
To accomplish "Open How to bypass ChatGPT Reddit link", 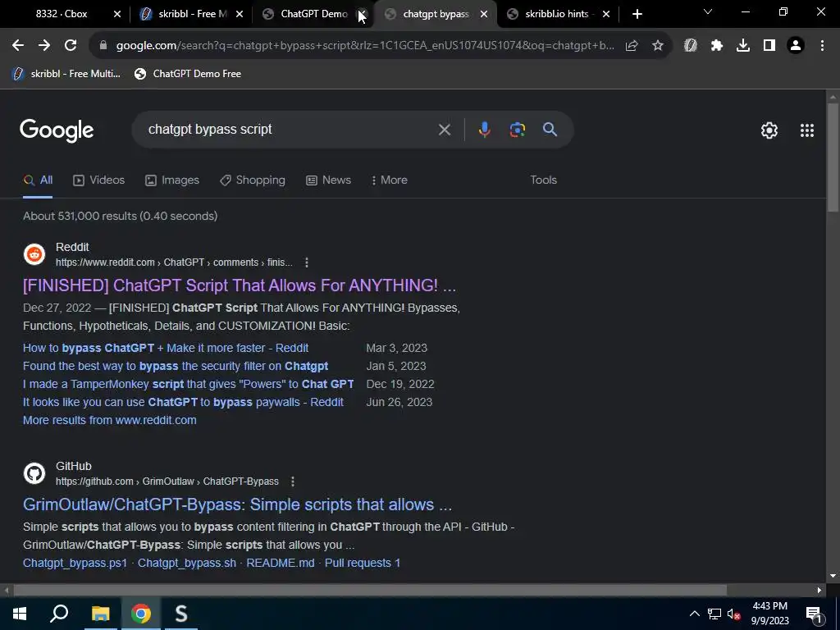I will point(166,348).
